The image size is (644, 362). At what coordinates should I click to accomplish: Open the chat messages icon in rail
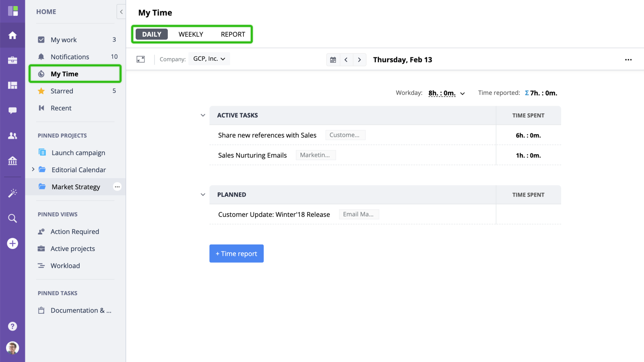pos(12,110)
